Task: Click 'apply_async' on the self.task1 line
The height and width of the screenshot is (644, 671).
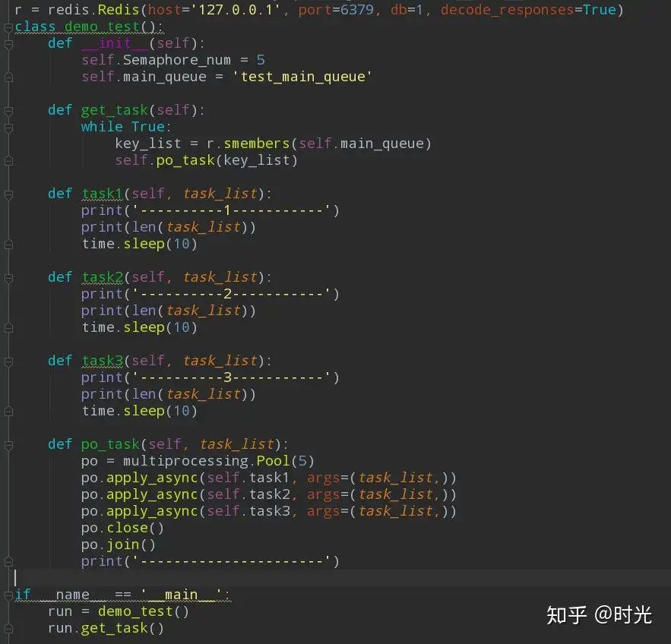Action: (x=152, y=478)
